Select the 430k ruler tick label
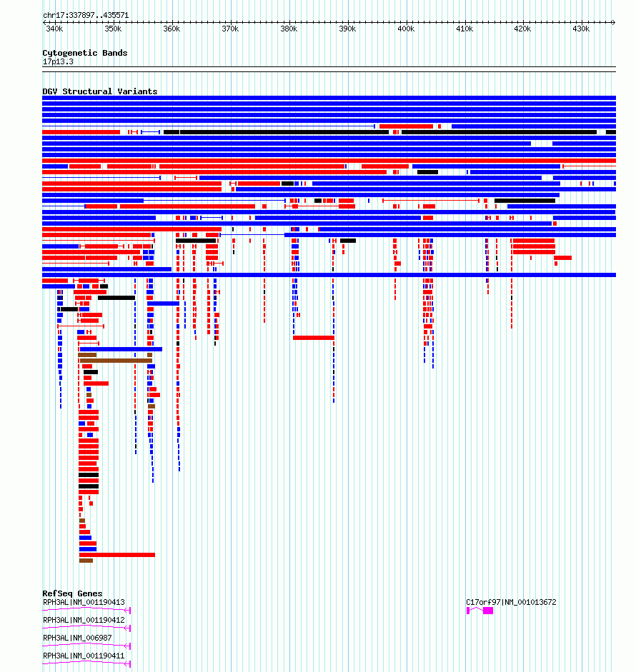 click(x=581, y=29)
